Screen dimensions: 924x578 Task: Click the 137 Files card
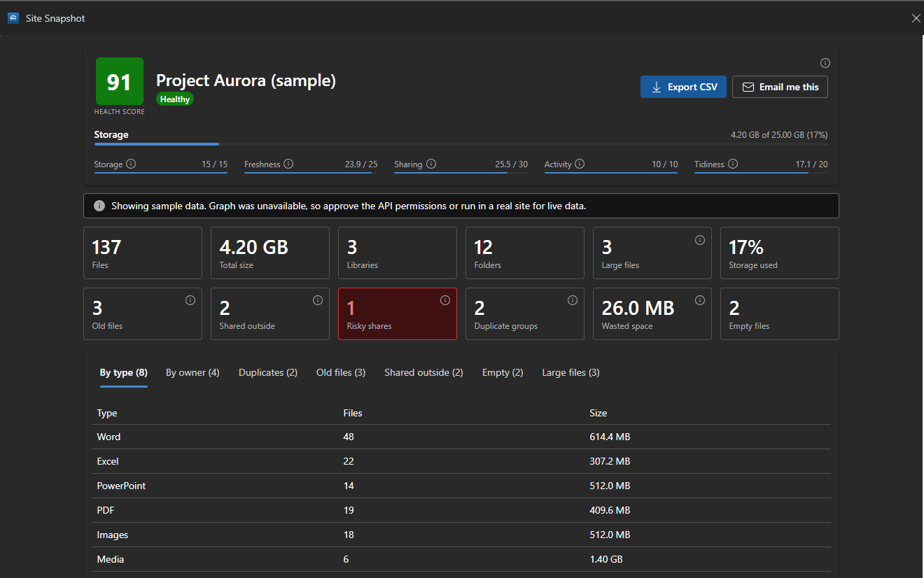(143, 253)
